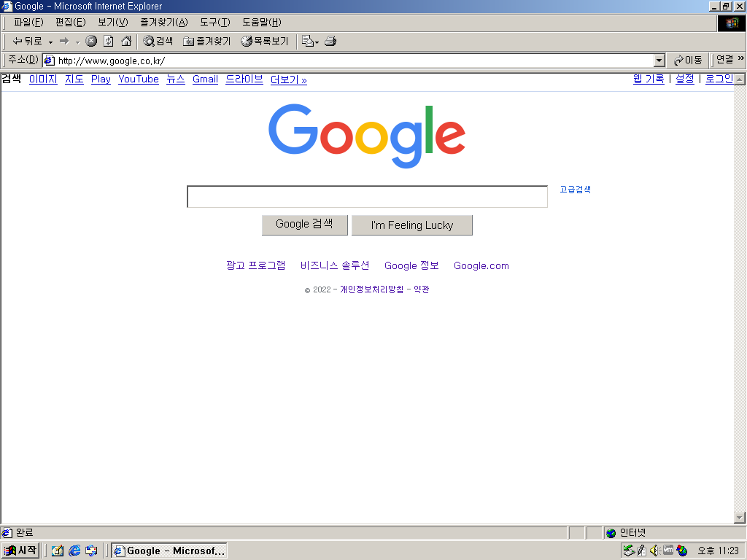
Task: Open the 비즈니스 솔루션 link
Action: (x=335, y=265)
